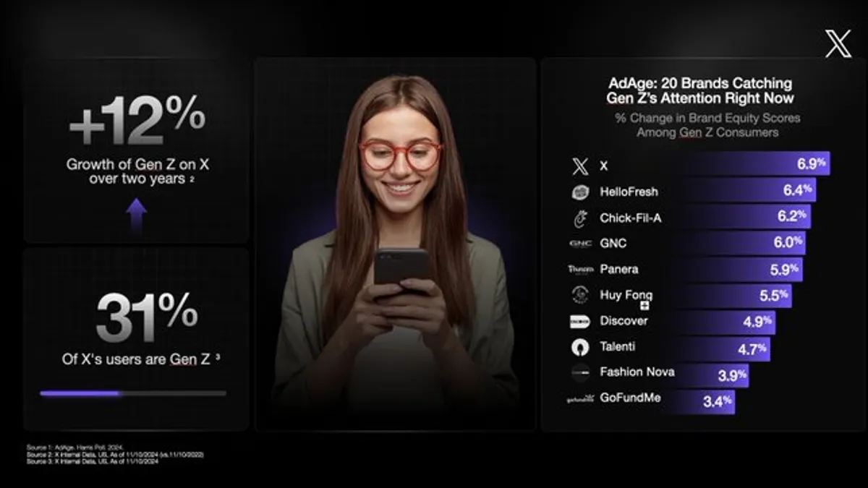Screen dimensions: 868x488
Task: Click the 'HelloFresh' brand label
Action: pos(629,192)
